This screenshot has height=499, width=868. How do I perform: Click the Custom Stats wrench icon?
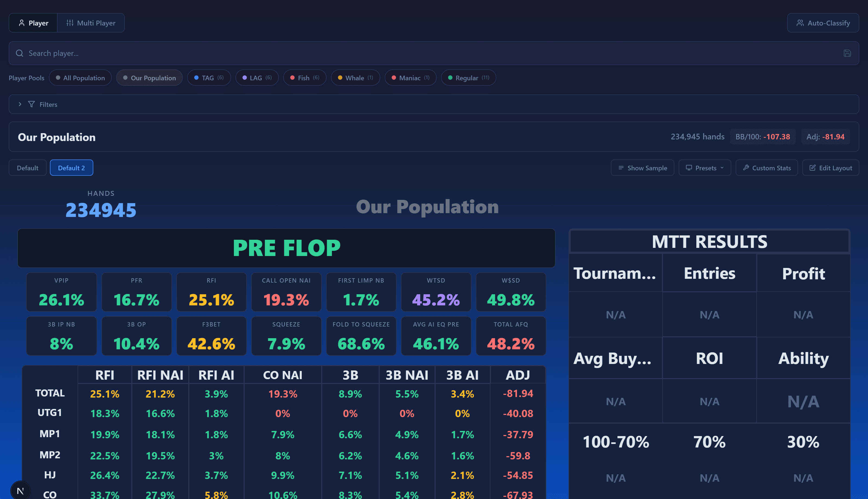coord(746,168)
